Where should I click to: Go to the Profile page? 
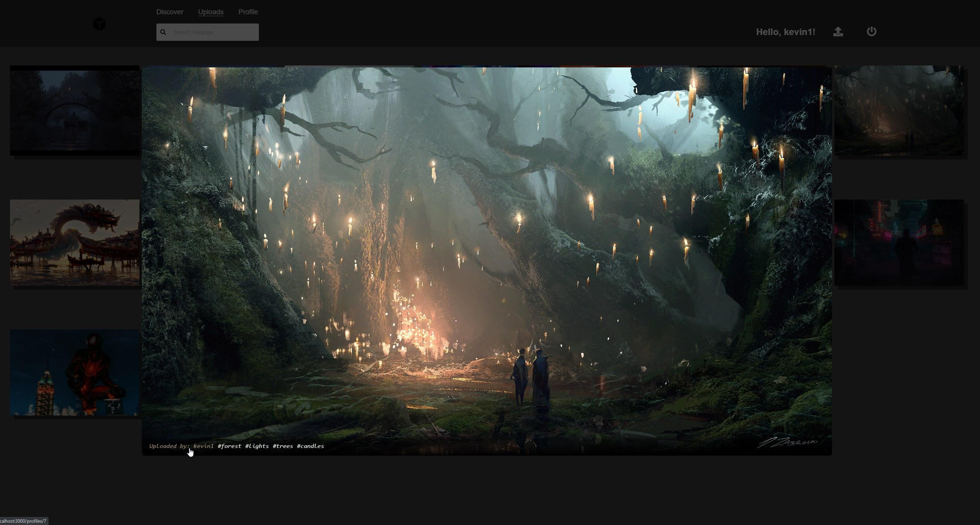click(x=248, y=12)
